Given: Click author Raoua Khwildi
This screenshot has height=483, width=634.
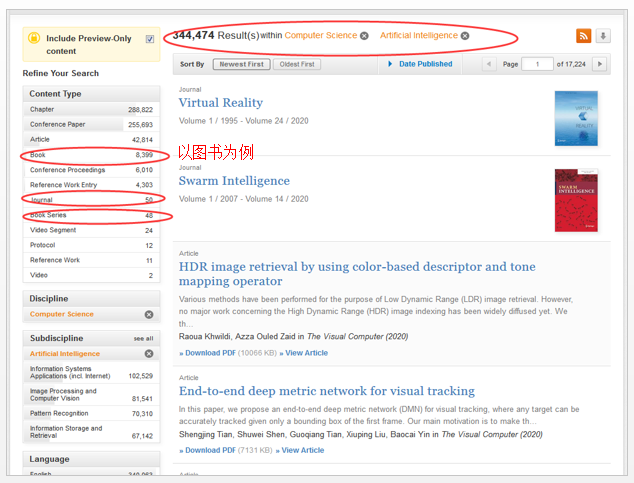Looking at the screenshot, I should [x=205, y=336].
